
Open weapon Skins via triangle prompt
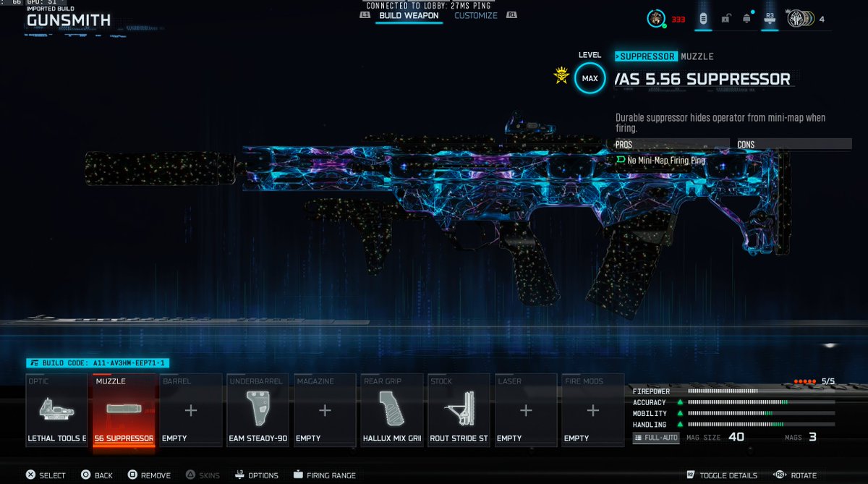pos(203,475)
